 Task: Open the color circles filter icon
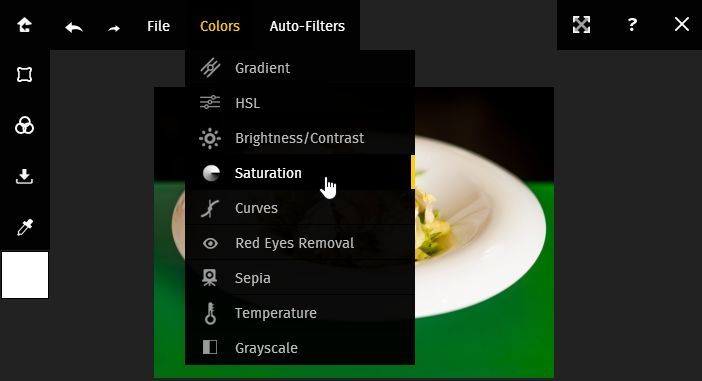click(x=25, y=125)
